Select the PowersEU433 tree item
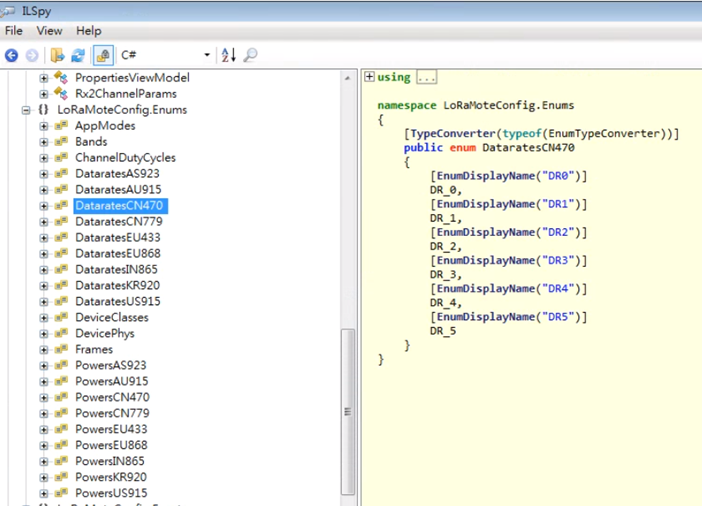The height and width of the screenshot is (506, 702). pyautogui.click(x=111, y=429)
